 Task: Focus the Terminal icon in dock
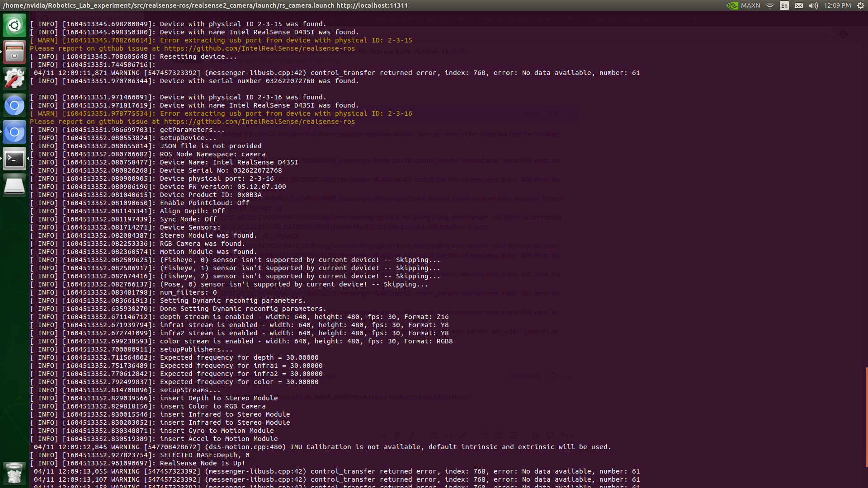click(x=14, y=159)
